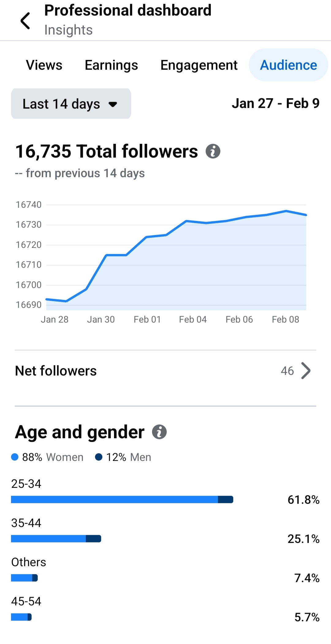Tap the back arrow icon
The height and width of the screenshot is (644, 331).
click(25, 21)
